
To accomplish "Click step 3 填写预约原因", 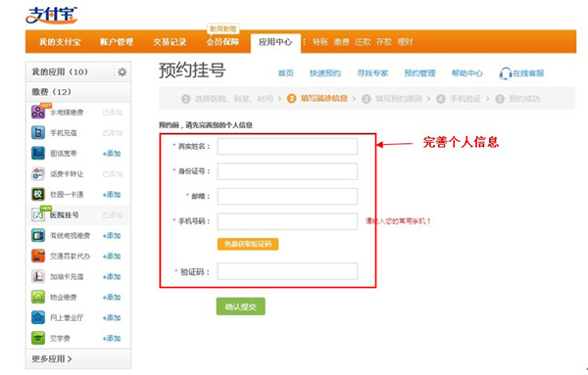I will pyautogui.click(x=392, y=99).
